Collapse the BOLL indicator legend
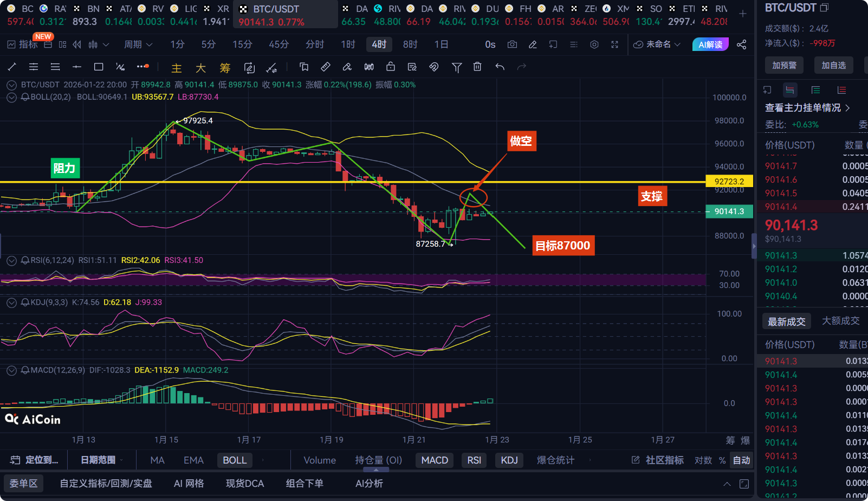This screenshot has width=868, height=501. pos(11,98)
